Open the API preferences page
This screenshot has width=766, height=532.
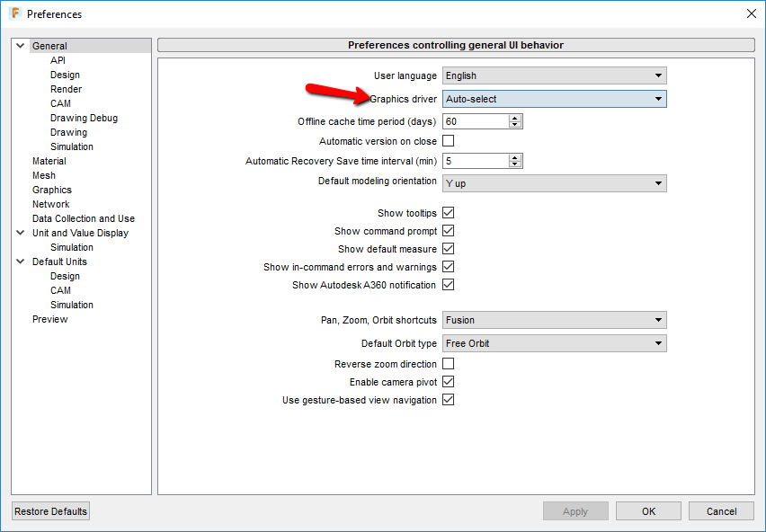(58, 60)
